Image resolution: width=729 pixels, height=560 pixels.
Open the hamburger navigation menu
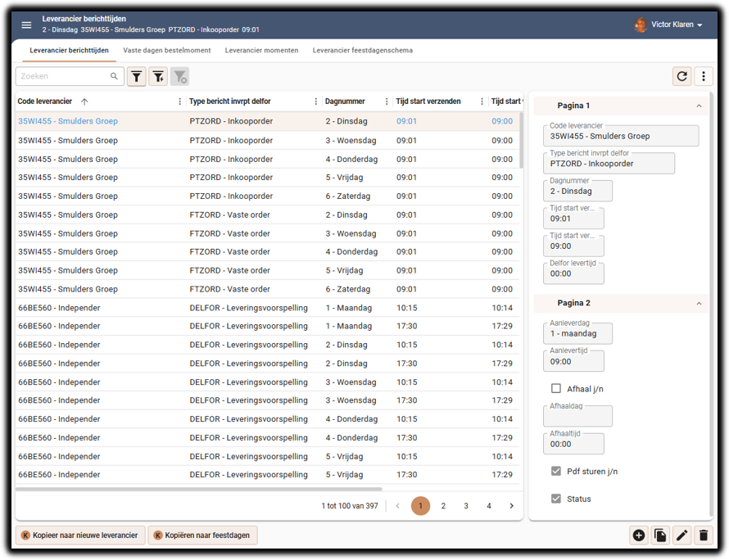click(x=27, y=25)
